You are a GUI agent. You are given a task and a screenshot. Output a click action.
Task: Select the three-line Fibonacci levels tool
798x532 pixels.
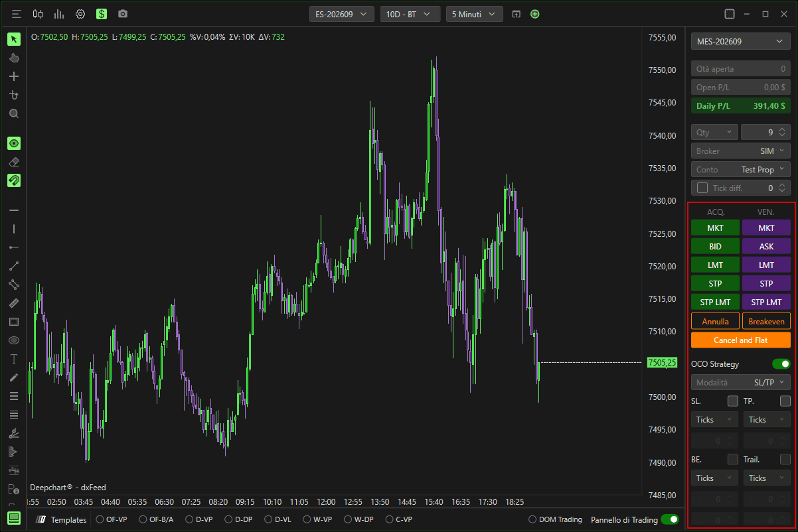[x=14, y=396]
